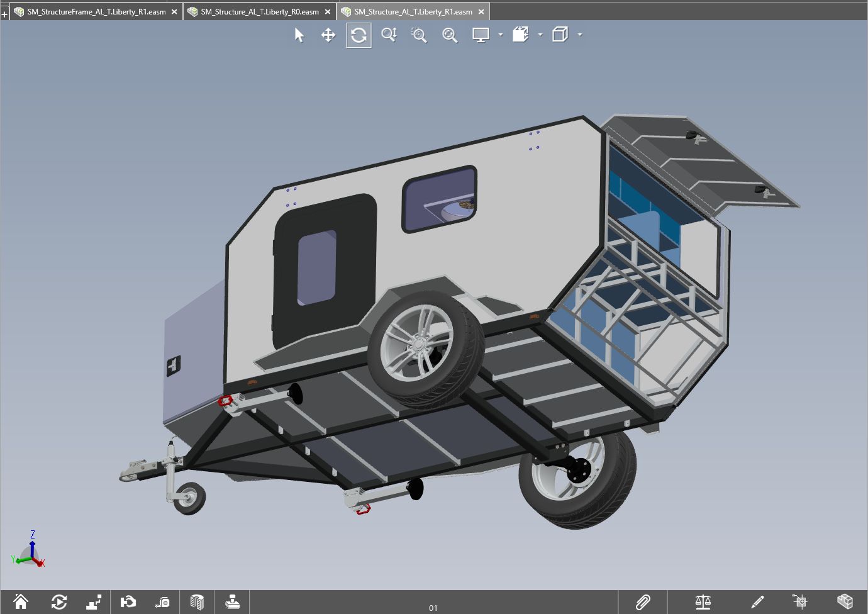Screen dimensions: 868x614
Task: Open the Markup pencil tool
Action: (x=757, y=602)
